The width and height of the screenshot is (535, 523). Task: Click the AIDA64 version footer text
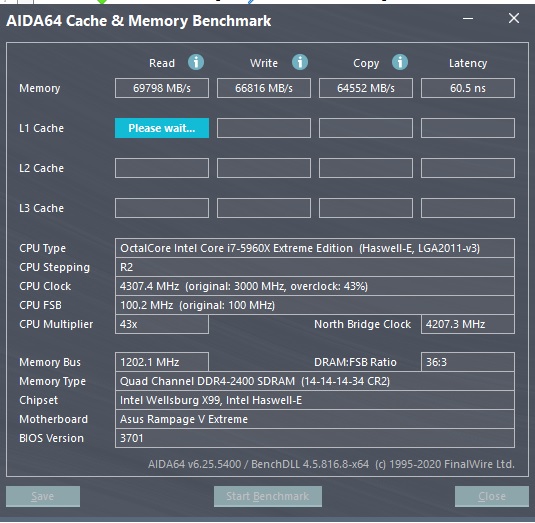(331, 464)
